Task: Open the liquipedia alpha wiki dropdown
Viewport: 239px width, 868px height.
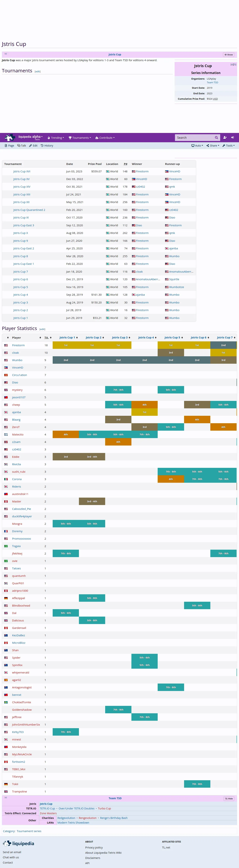Action: [x=30, y=137]
